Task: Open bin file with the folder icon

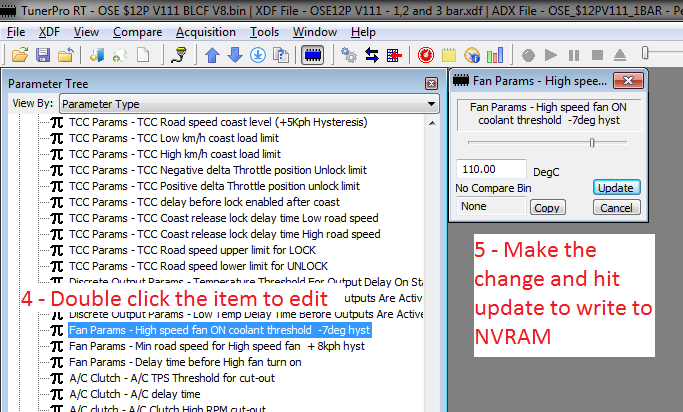Action: (x=20, y=55)
